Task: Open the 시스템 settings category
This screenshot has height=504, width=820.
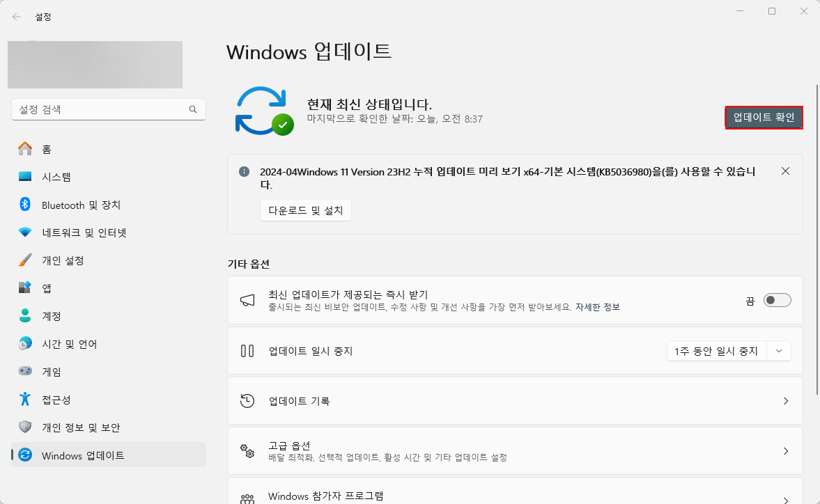Action: [108, 177]
